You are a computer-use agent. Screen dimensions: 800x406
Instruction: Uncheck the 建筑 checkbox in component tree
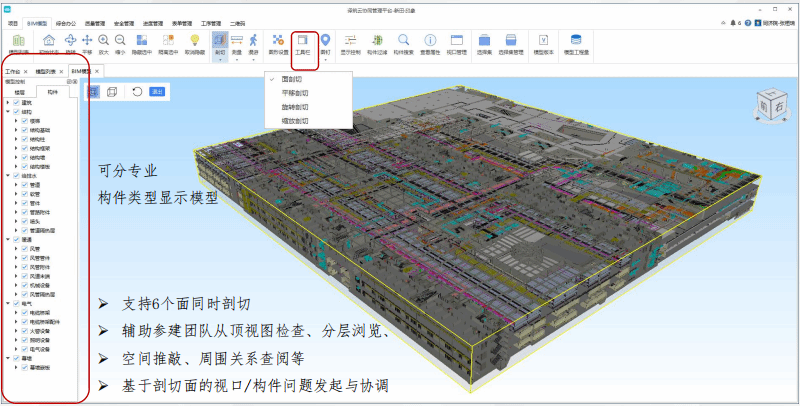pyautogui.click(x=16, y=103)
